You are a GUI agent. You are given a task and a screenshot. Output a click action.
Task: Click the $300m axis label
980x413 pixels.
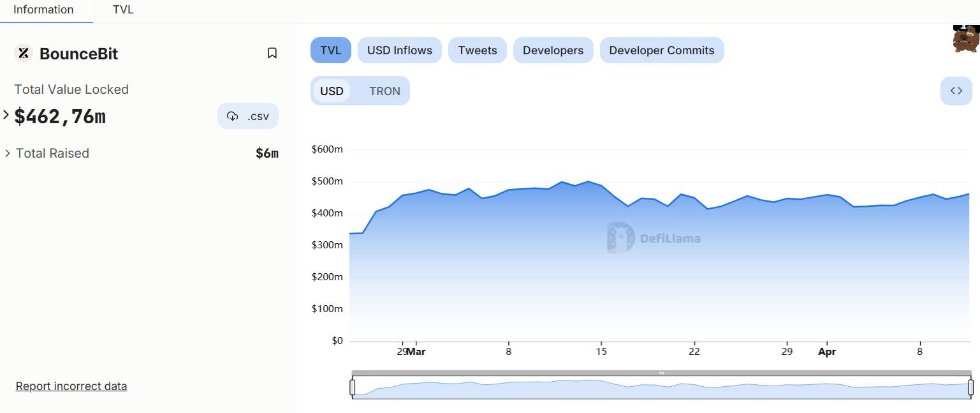[x=327, y=245]
